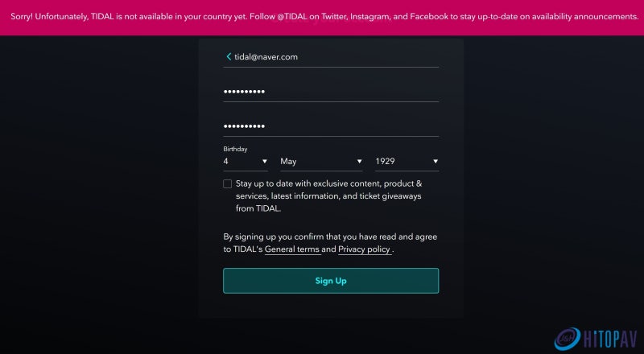Click the stay up to date newsletter text

pos(328,196)
